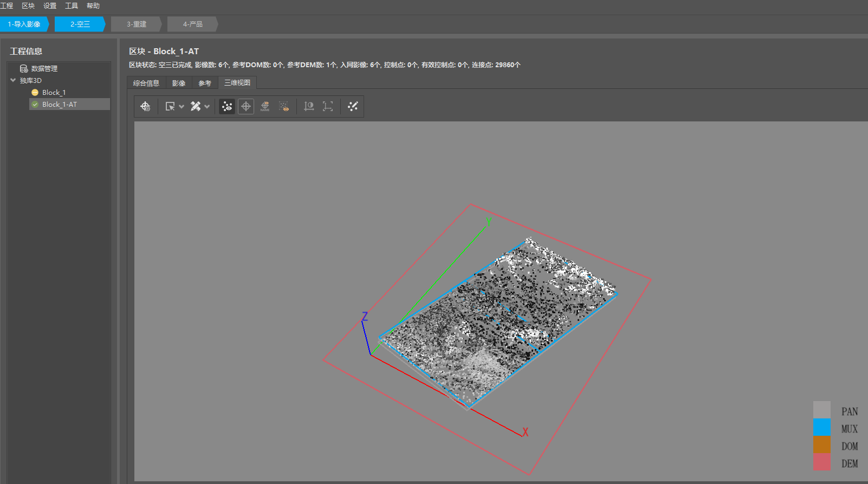This screenshot has height=484, width=868.
Task: Click the green check icon beside Block_1-AT
Action: [x=35, y=105]
